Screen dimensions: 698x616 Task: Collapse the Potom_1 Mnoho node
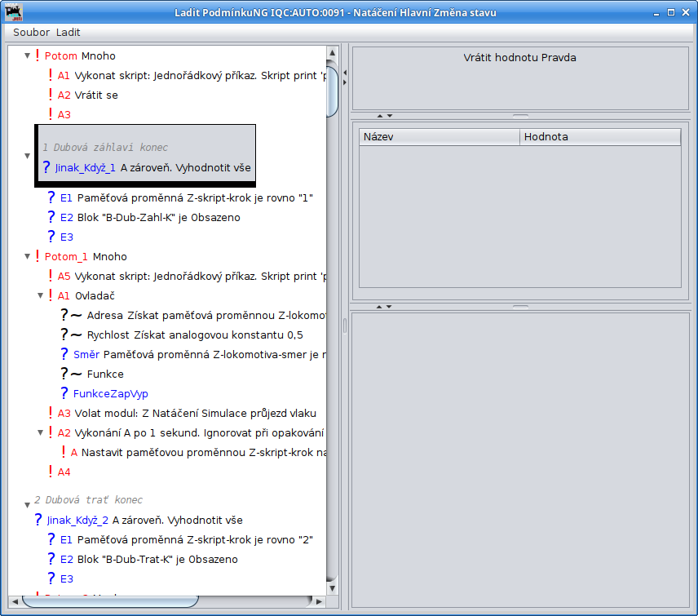(27, 256)
